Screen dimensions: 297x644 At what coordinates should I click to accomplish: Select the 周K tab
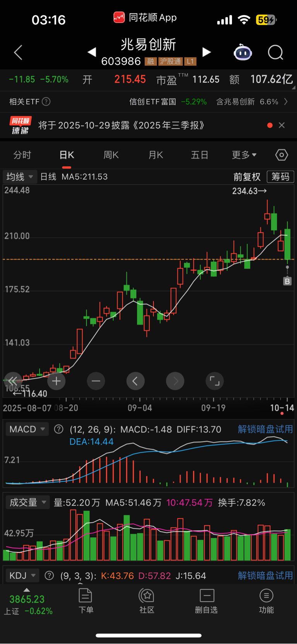pos(111,155)
